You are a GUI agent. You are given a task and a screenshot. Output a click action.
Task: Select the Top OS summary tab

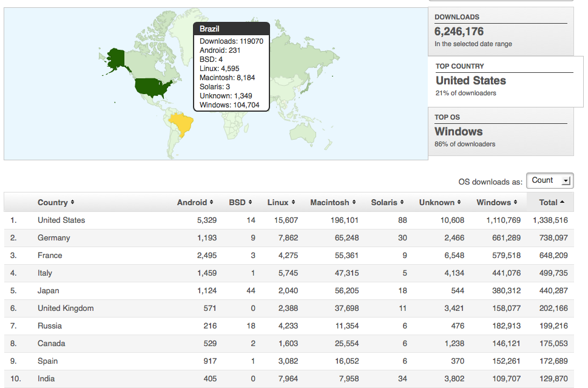tap(501, 131)
